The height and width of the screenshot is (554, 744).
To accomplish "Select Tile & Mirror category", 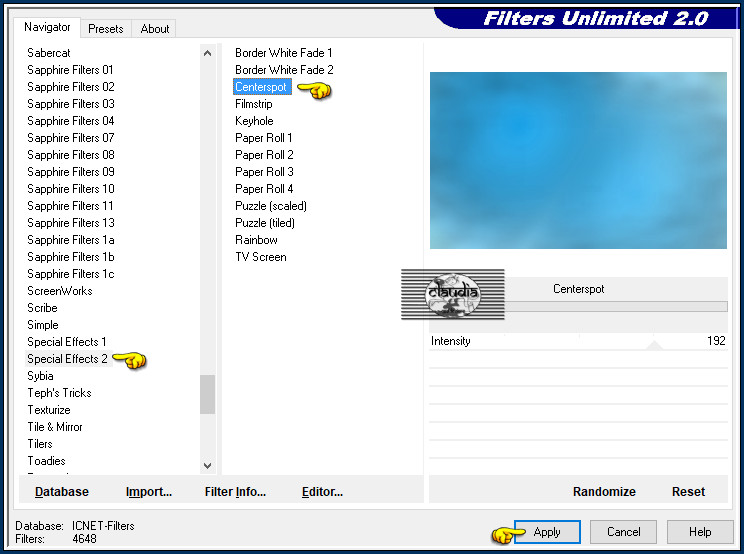I will (55, 427).
